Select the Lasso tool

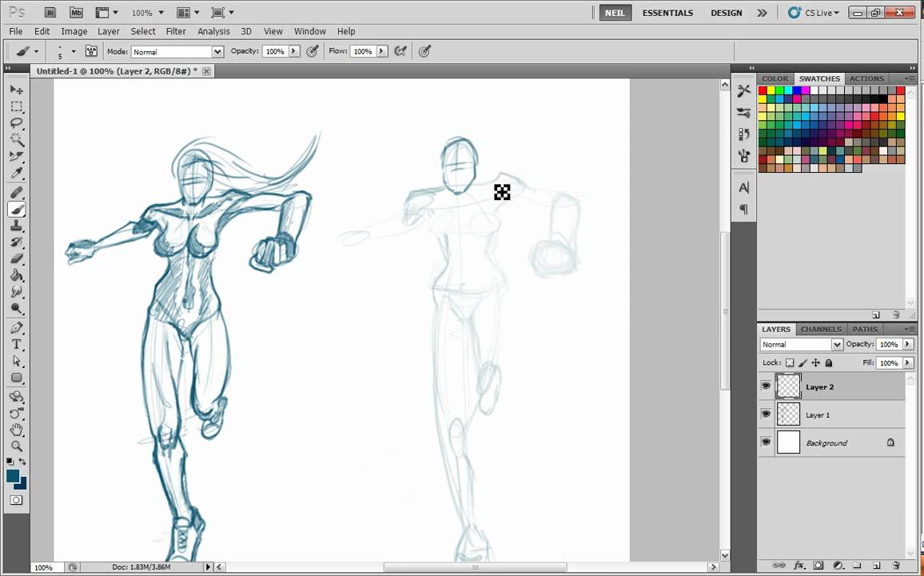(17, 122)
